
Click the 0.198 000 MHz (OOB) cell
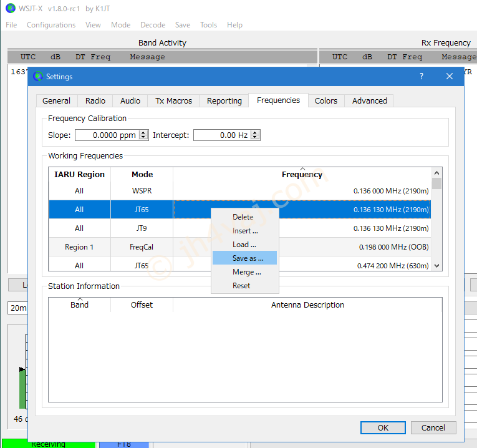302,247
